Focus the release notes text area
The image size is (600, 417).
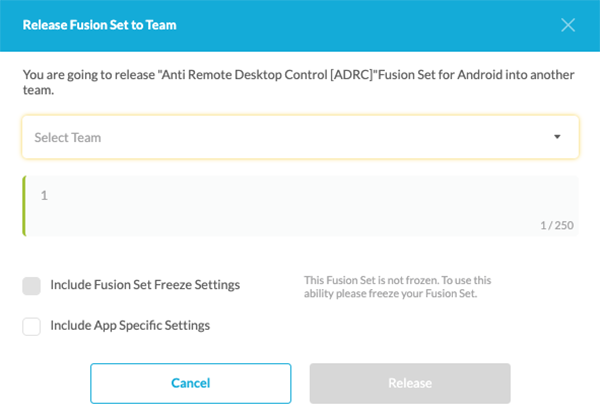pos(300,206)
